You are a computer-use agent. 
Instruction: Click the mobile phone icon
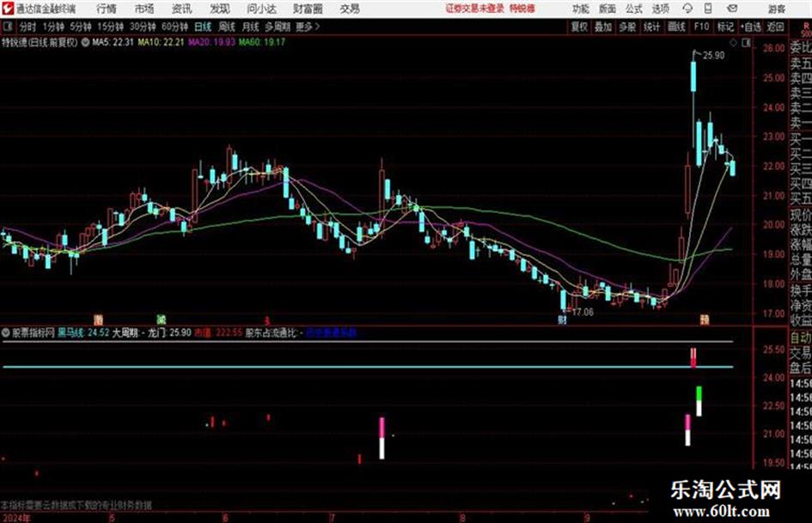pos(708,9)
